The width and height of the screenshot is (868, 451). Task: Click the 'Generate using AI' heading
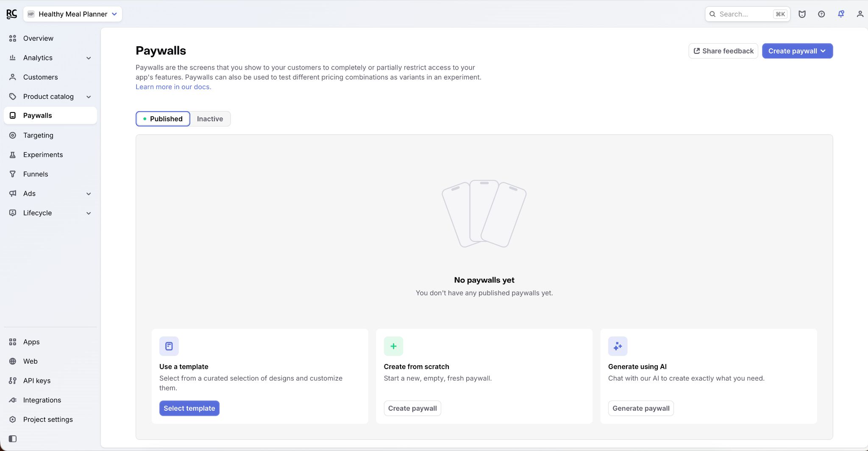[637, 367]
